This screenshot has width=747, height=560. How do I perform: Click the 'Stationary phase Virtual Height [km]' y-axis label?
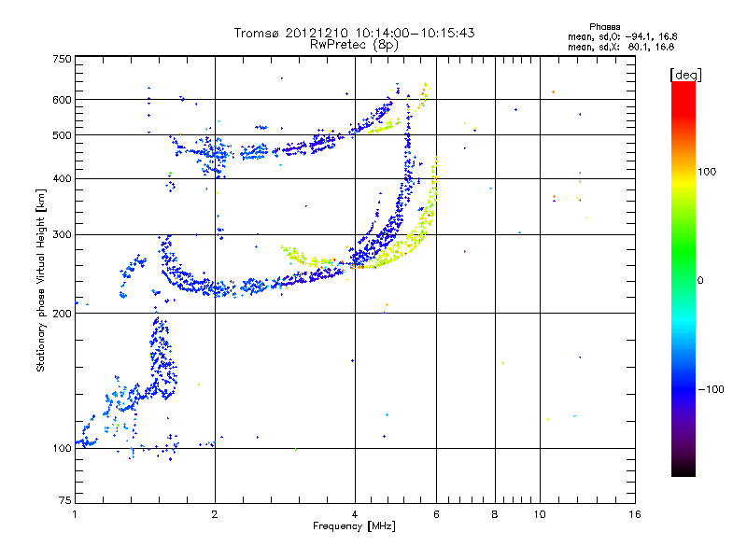40,280
